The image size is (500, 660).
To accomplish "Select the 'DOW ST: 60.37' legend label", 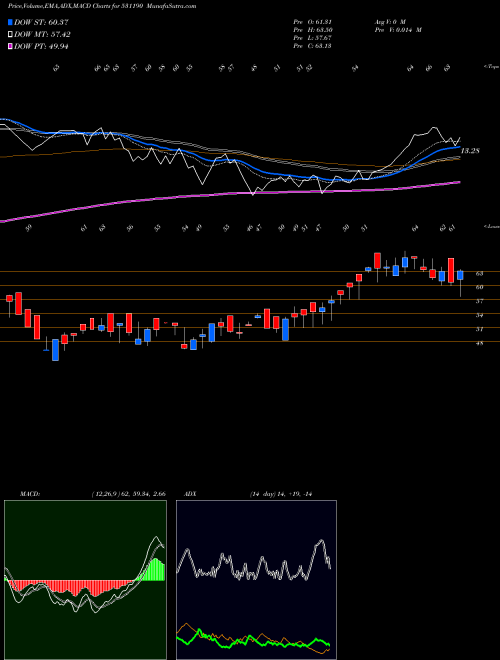I will click(x=41, y=22).
